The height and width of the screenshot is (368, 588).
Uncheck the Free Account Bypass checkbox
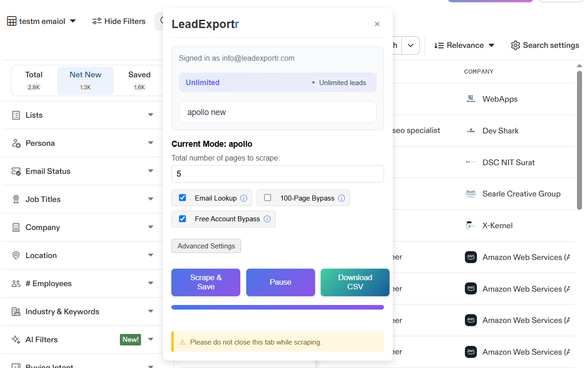(x=182, y=218)
